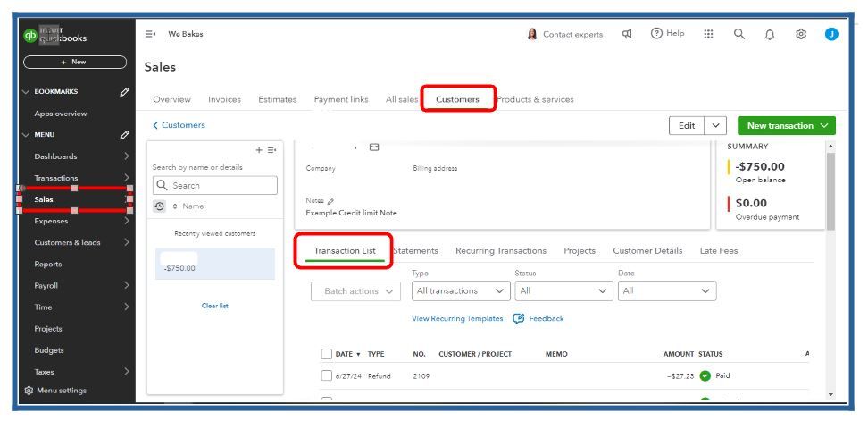Image resolution: width=868 pixels, height=421 pixels.
Task: Select the -$750.00 recently viewed customer
Action: tap(215, 264)
